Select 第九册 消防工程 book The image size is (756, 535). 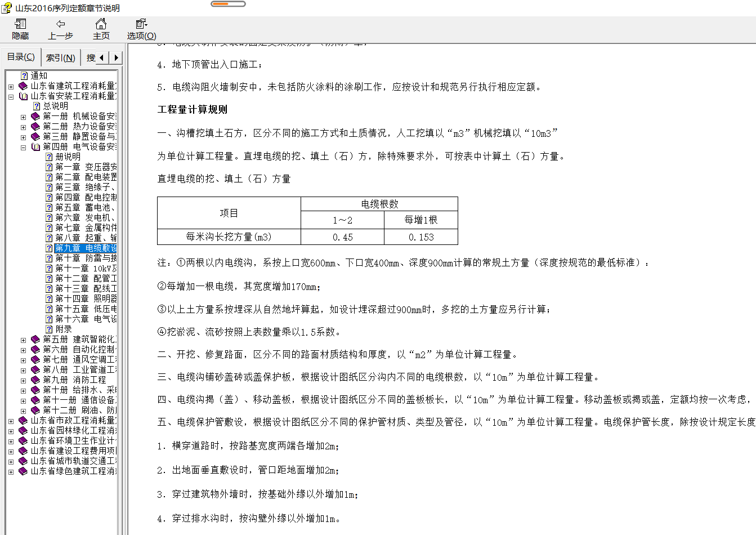[x=74, y=380]
